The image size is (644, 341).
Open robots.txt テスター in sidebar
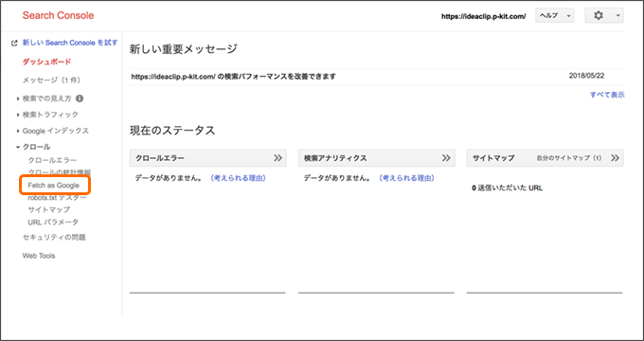(x=57, y=198)
